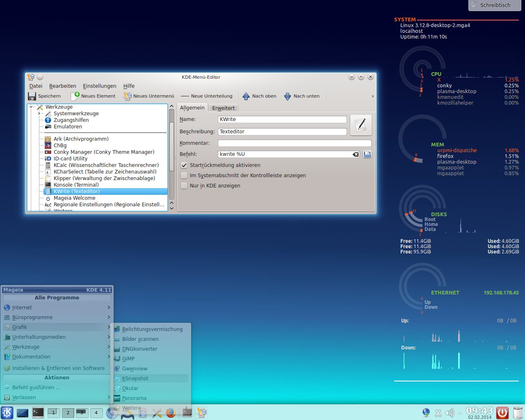
Task: Click the red power button in panel
Action: 502,413
